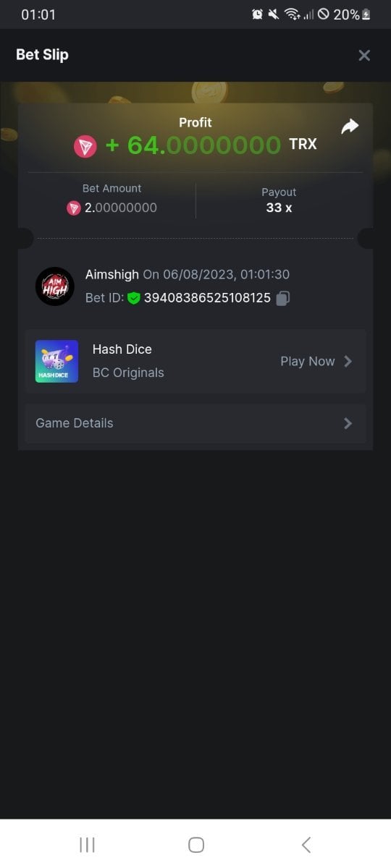Tap the TRX coin icon beside profit
The image size is (391, 868).
[85, 146]
